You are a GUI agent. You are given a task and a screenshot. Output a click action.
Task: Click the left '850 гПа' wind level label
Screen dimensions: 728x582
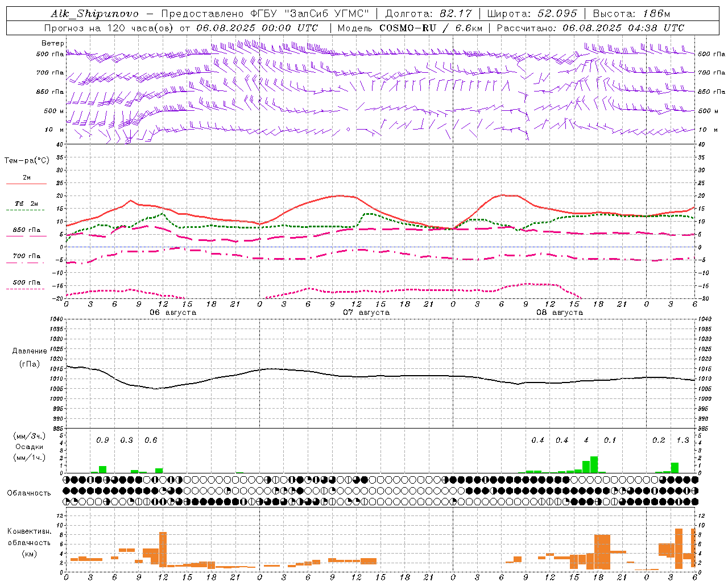[50, 92]
